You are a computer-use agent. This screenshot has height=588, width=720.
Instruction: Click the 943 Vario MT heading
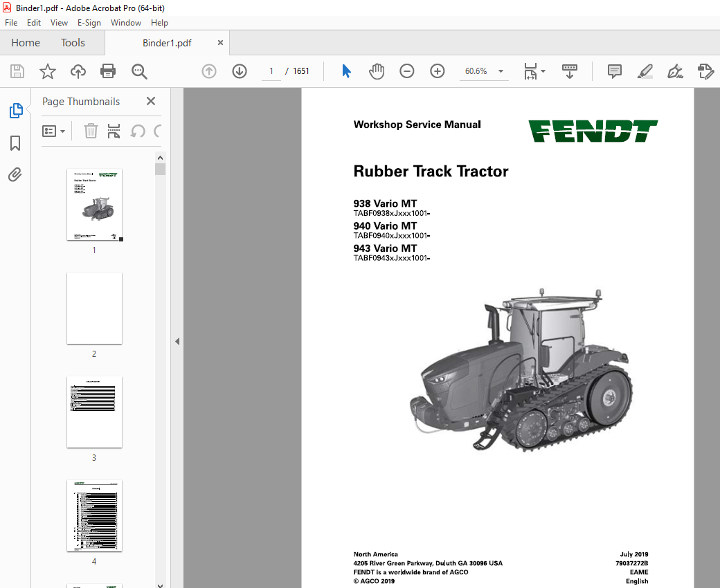[x=385, y=248]
